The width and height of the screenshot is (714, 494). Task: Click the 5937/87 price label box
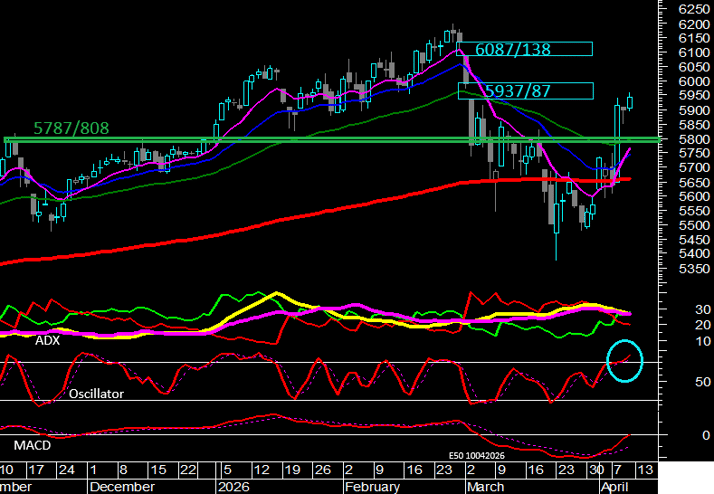(525, 91)
